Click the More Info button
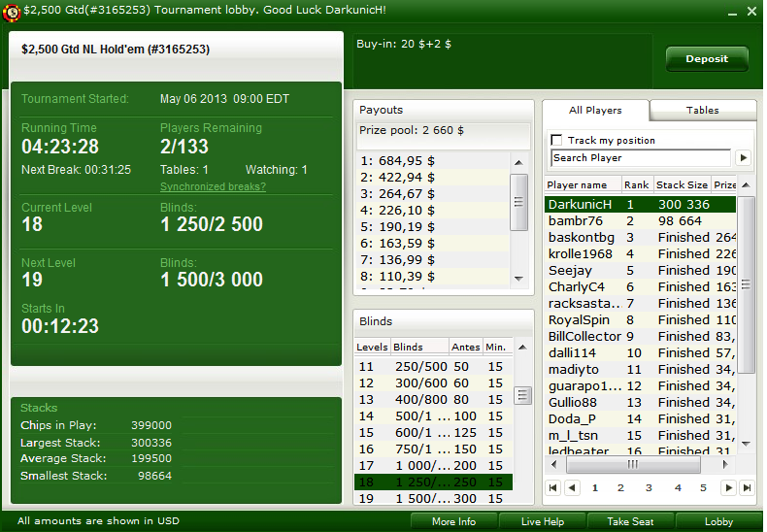 click(454, 521)
